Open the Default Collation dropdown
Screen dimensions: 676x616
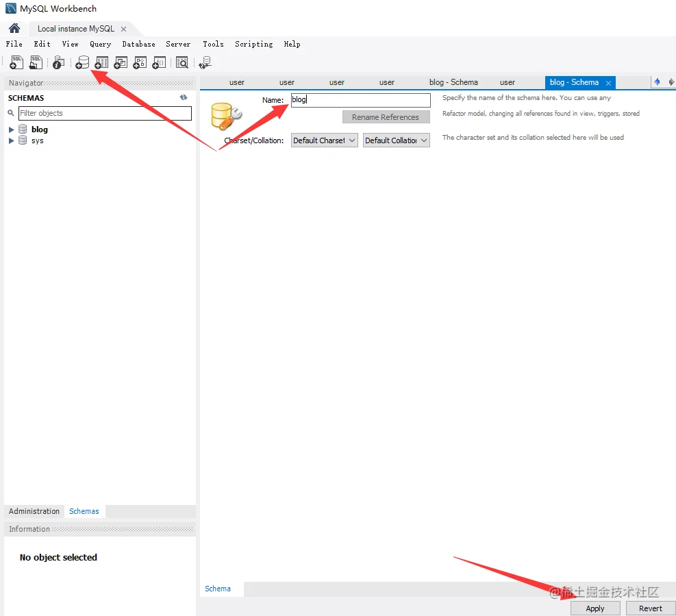coord(396,140)
